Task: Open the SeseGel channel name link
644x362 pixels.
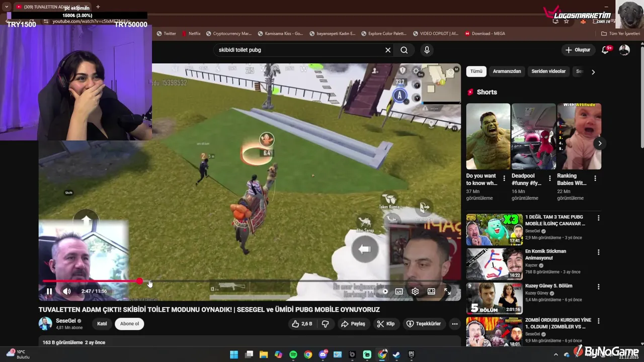Action: (66, 321)
